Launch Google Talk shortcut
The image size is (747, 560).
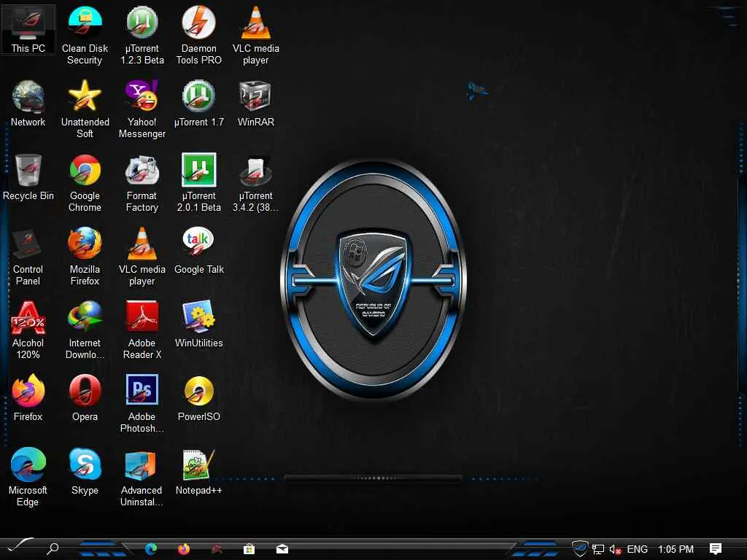click(198, 251)
